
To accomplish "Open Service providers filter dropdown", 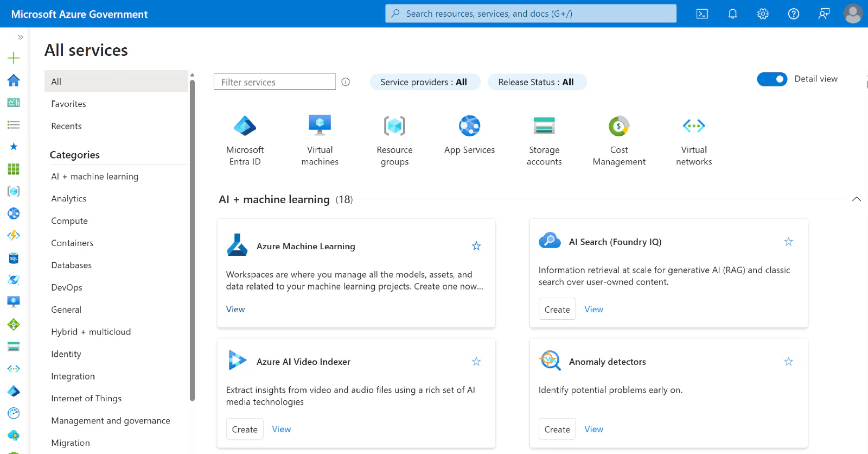I will (x=425, y=82).
